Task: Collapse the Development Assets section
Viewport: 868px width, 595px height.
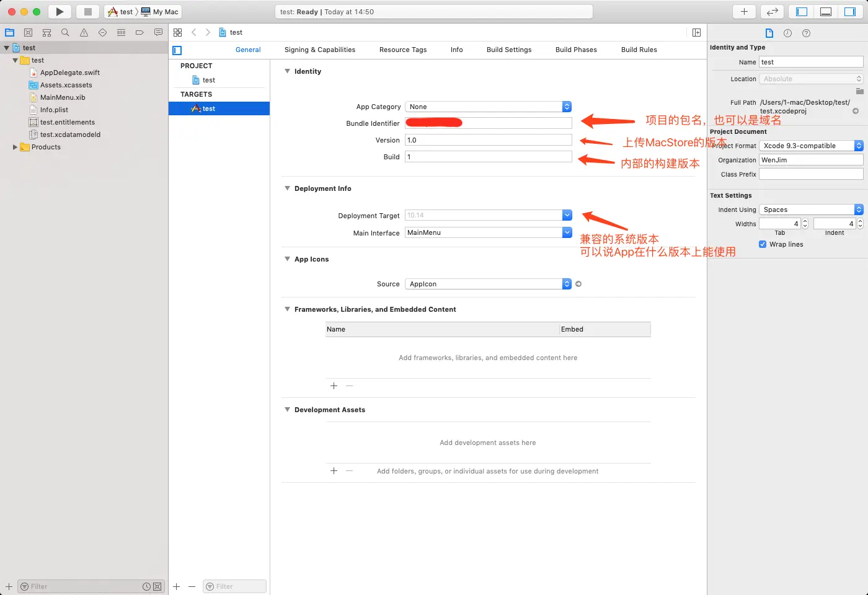Action: [287, 410]
